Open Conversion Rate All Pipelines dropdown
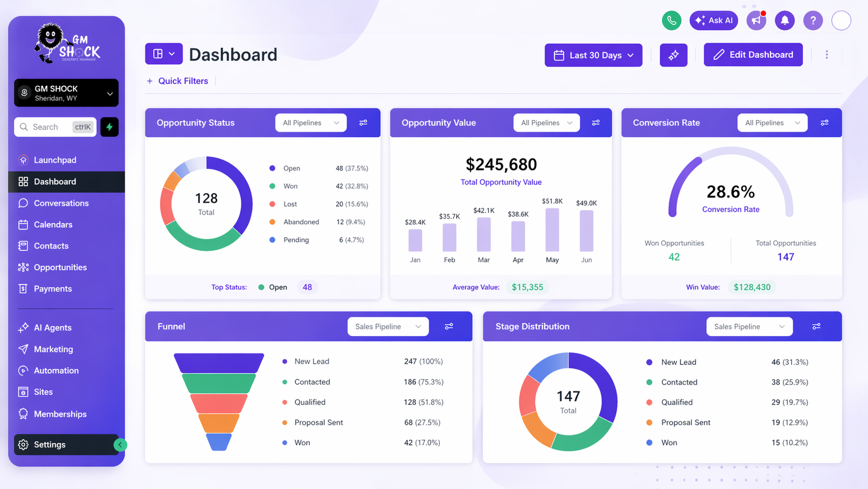The width and height of the screenshot is (868, 489). point(772,123)
